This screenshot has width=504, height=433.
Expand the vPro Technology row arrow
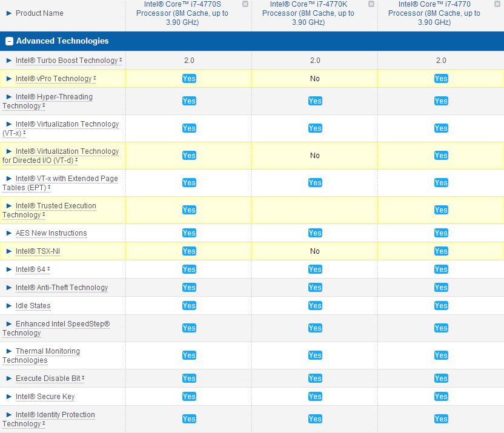pyautogui.click(x=9, y=79)
